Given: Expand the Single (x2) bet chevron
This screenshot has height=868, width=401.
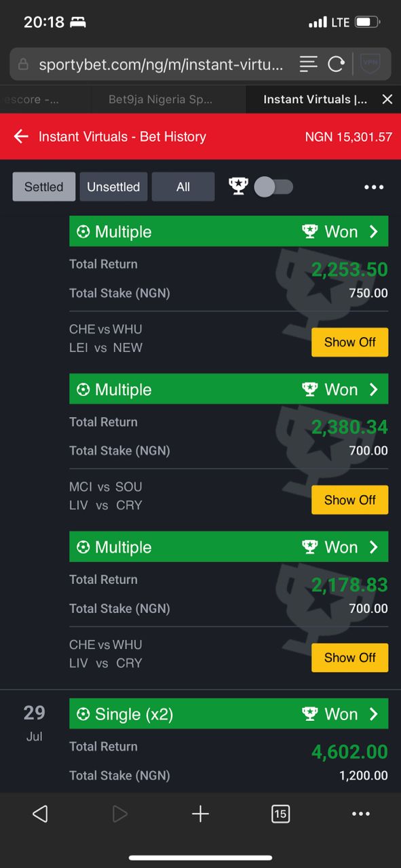Looking at the screenshot, I should pyautogui.click(x=373, y=714).
